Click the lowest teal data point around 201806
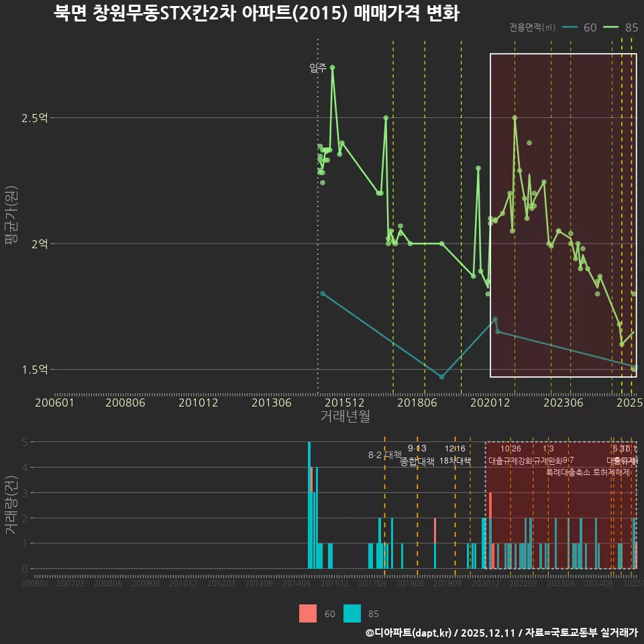This screenshot has width=644, height=644. (441, 377)
